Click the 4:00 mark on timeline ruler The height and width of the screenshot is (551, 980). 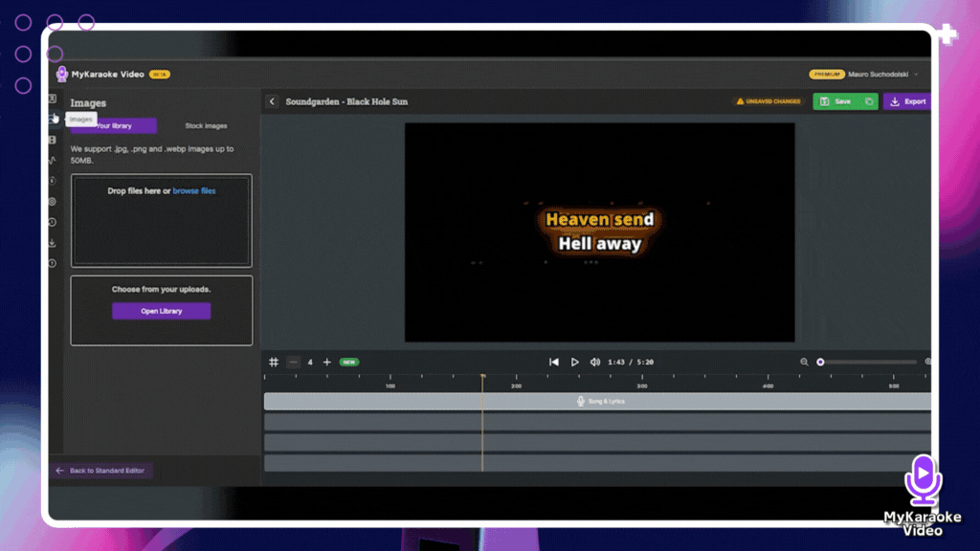pyautogui.click(x=768, y=386)
